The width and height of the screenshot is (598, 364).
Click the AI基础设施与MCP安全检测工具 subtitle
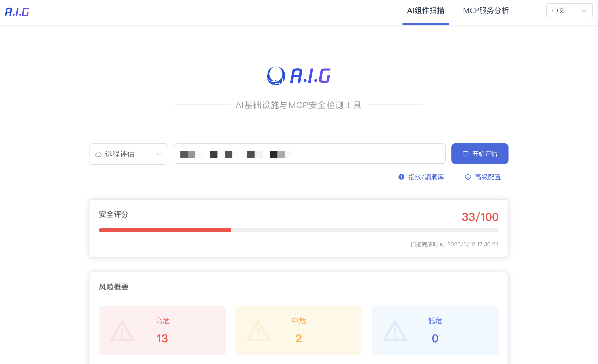point(299,105)
